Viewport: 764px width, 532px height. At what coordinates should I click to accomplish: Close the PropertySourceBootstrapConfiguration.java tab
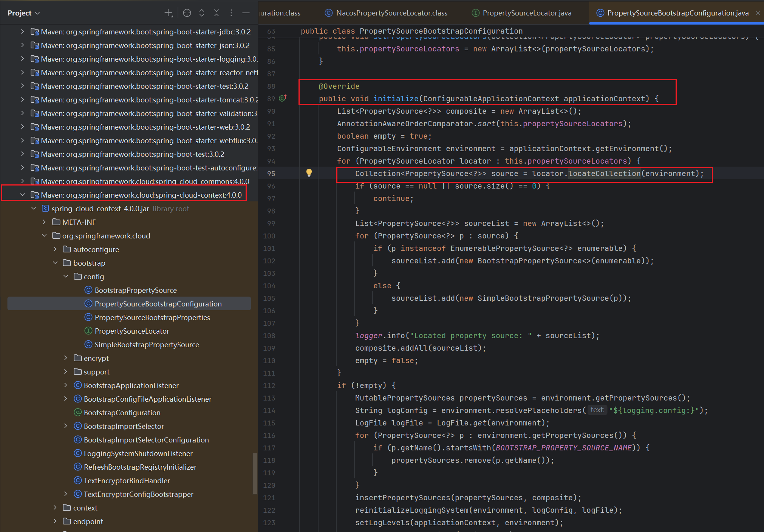pos(758,13)
